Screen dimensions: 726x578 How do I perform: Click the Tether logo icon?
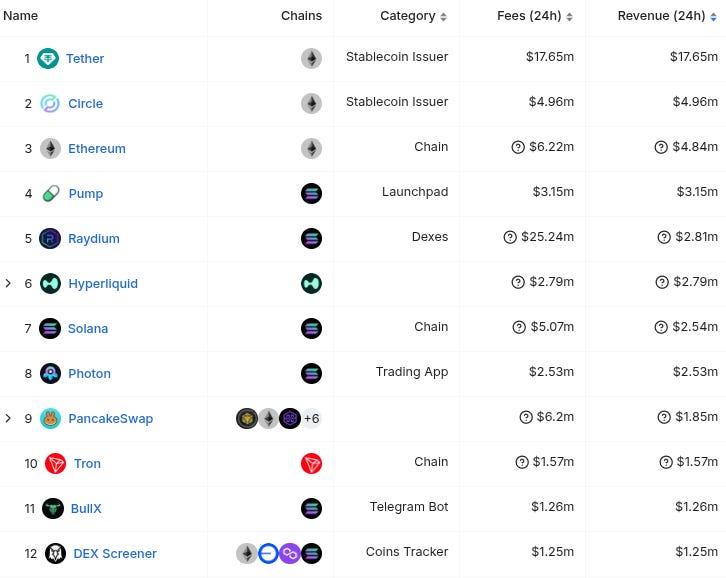[48, 58]
